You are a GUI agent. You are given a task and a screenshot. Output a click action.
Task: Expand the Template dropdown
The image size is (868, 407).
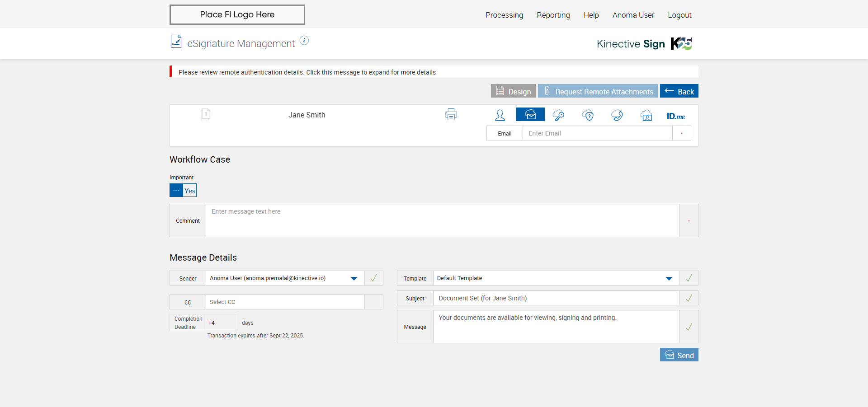[x=669, y=278]
